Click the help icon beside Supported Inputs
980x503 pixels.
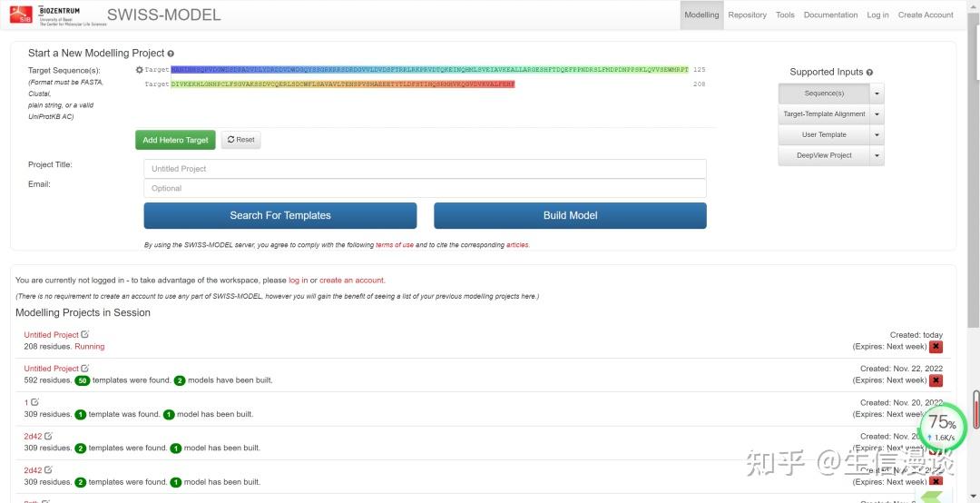click(x=869, y=73)
